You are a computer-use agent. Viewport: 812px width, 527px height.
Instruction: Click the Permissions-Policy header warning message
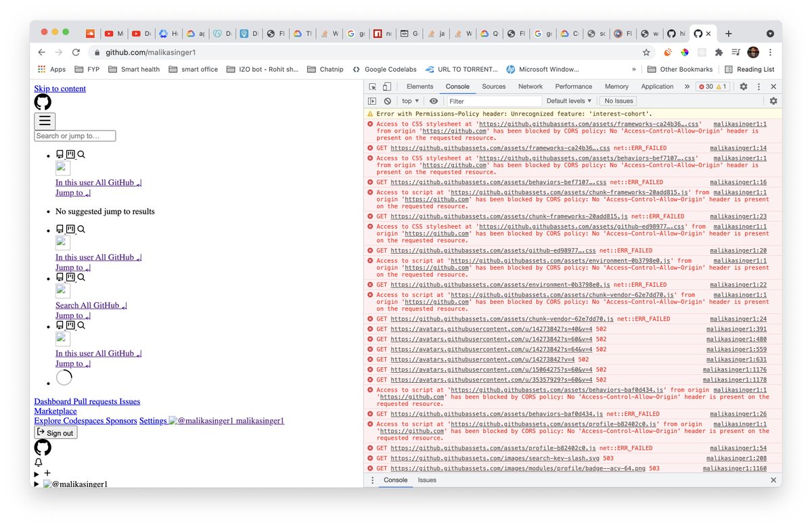(514, 114)
